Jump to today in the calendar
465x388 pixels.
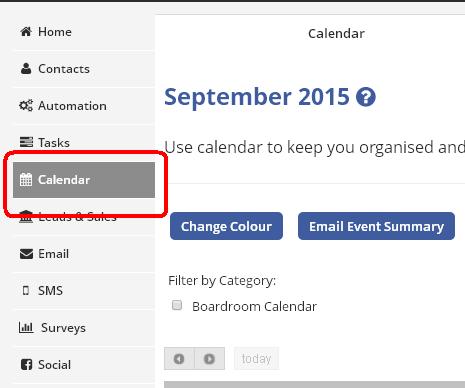coord(256,359)
